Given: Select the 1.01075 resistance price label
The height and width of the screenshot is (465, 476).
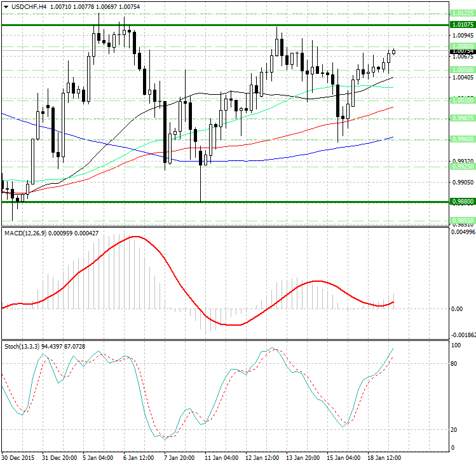Looking at the screenshot, I should point(461,25).
